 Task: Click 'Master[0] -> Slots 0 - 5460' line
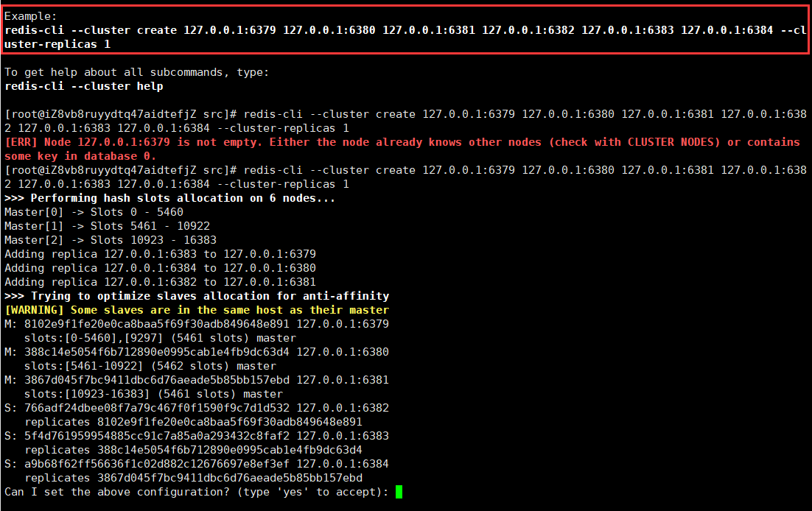(94, 212)
